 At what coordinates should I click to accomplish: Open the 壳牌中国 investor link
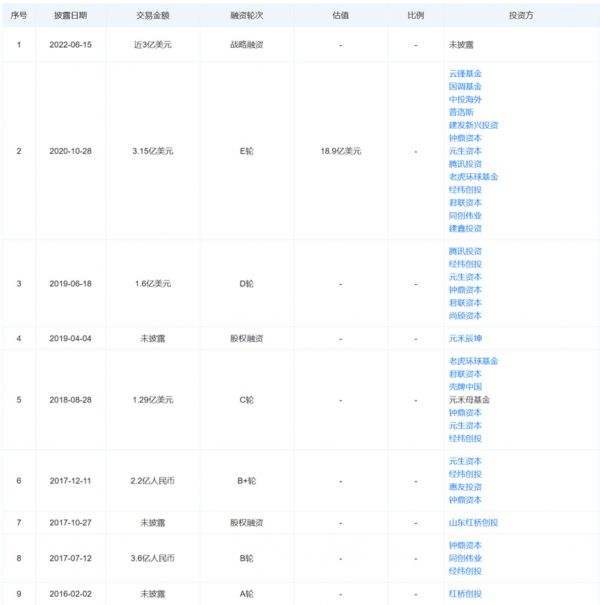465,386
